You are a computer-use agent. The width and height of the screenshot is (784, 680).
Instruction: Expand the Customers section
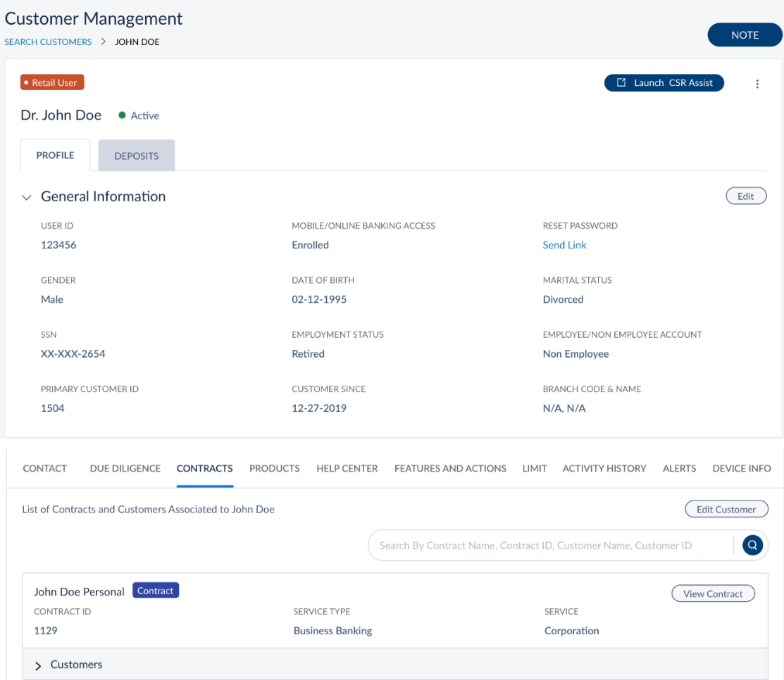tap(38, 665)
